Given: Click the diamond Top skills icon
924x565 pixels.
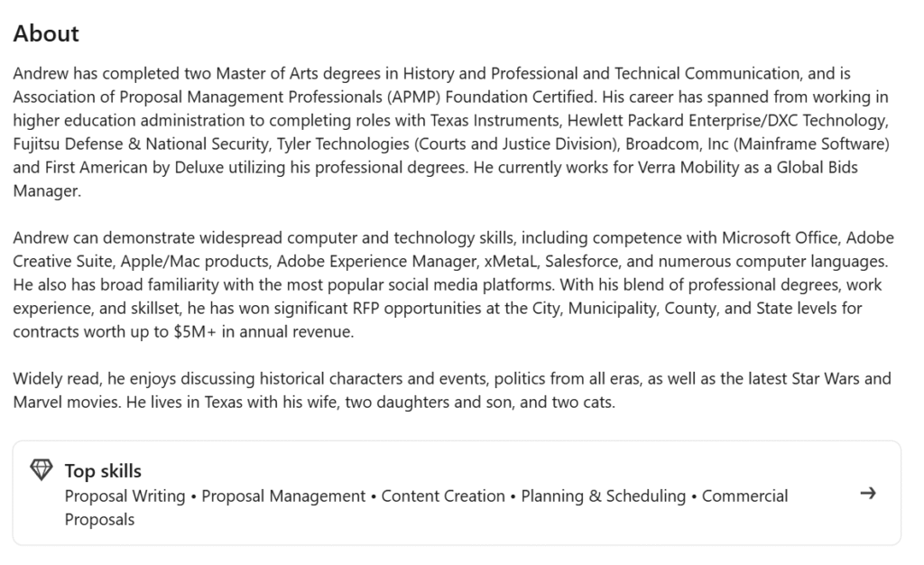Looking at the screenshot, I should pyautogui.click(x=41, y=469).
